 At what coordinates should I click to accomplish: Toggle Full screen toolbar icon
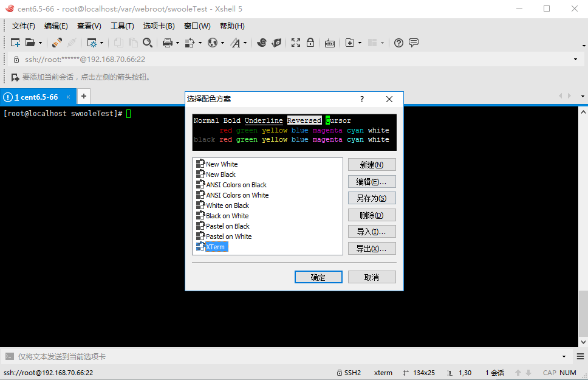296,43
